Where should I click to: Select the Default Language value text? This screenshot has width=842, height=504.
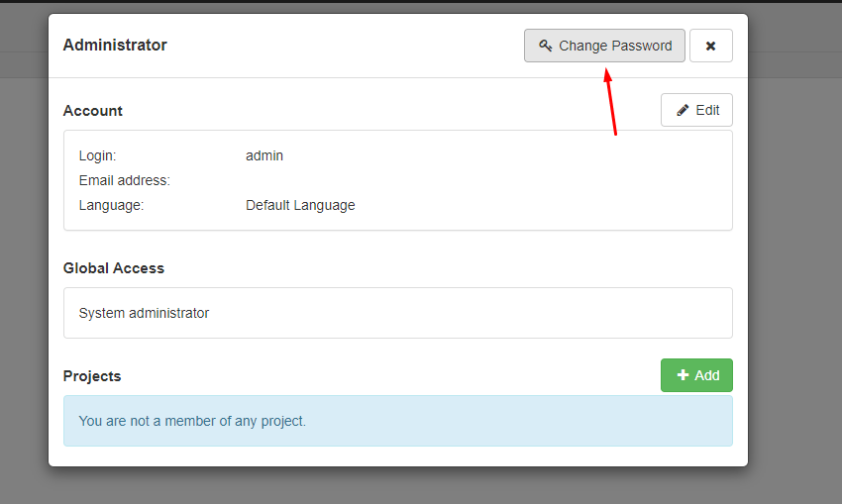[300, 205]
